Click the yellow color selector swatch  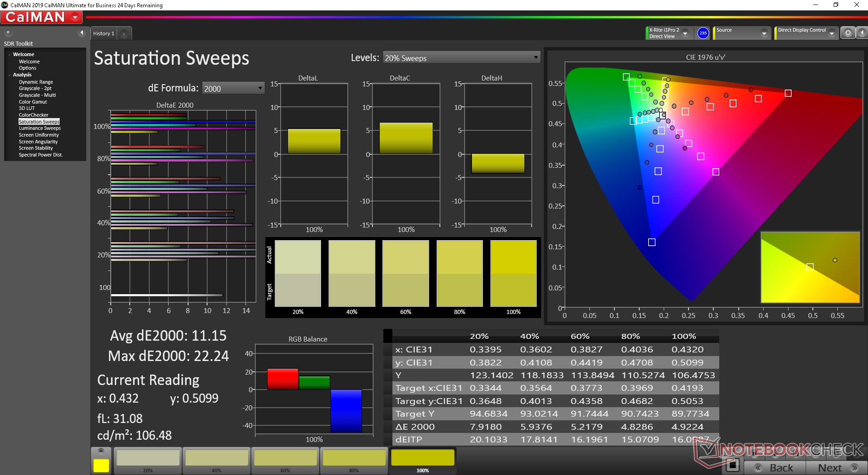point(101,465)
